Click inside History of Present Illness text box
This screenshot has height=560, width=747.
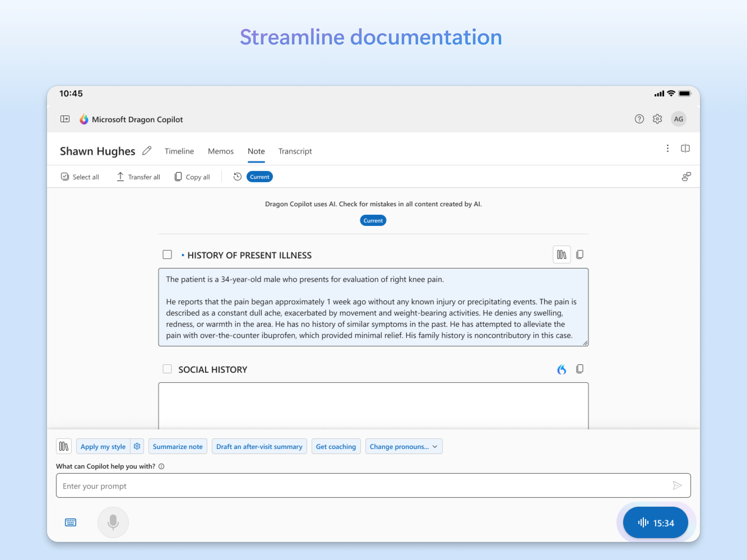(x=373, y=307)
